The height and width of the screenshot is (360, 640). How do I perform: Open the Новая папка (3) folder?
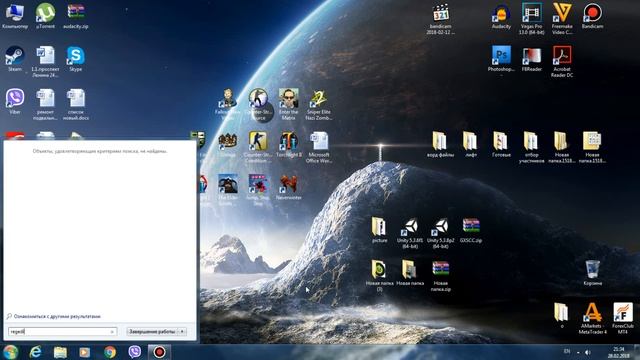[380, 276]
